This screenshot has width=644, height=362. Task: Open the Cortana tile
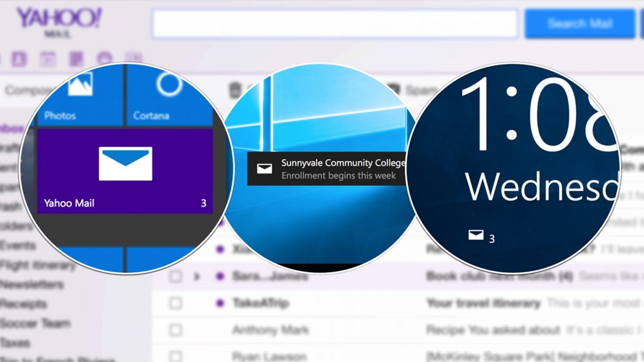169,95
